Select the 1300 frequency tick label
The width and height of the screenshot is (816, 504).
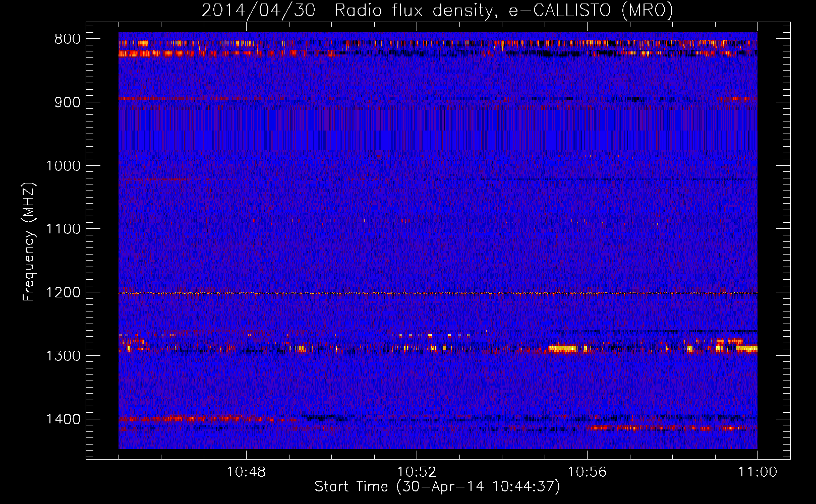coord(63,356)
